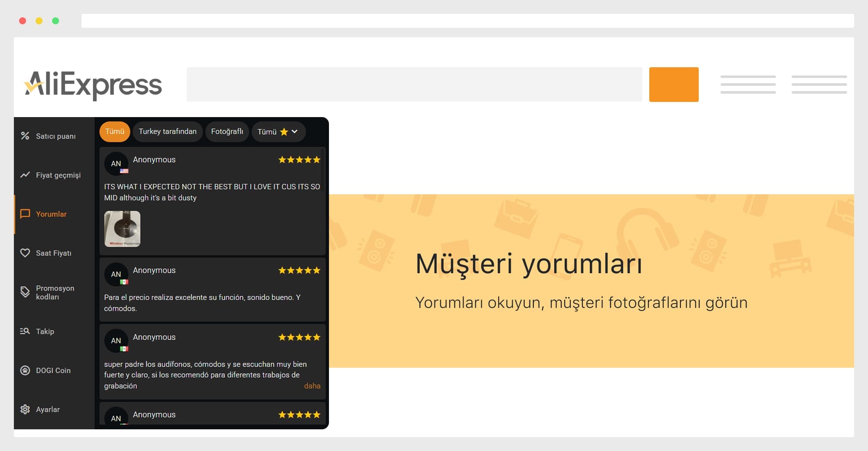Click daha to expand the Spanish review
Viewport: 868px width, 451px height.
312,386
